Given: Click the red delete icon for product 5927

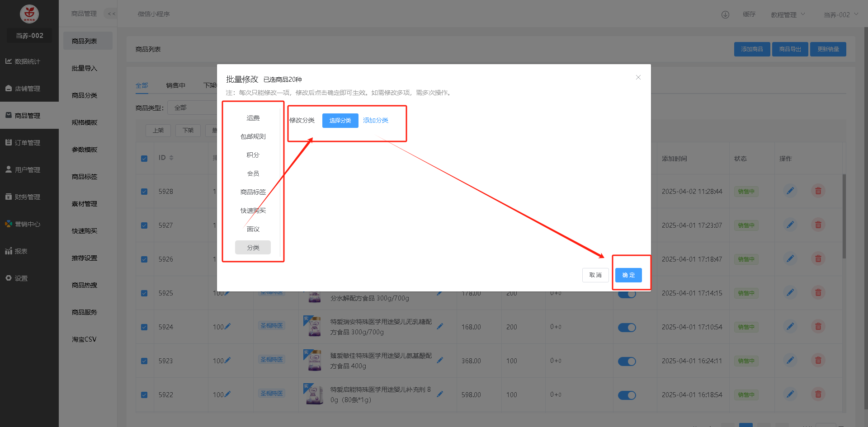Looking at the screenshot, I should pyautogui.click(x=818, y=225).
